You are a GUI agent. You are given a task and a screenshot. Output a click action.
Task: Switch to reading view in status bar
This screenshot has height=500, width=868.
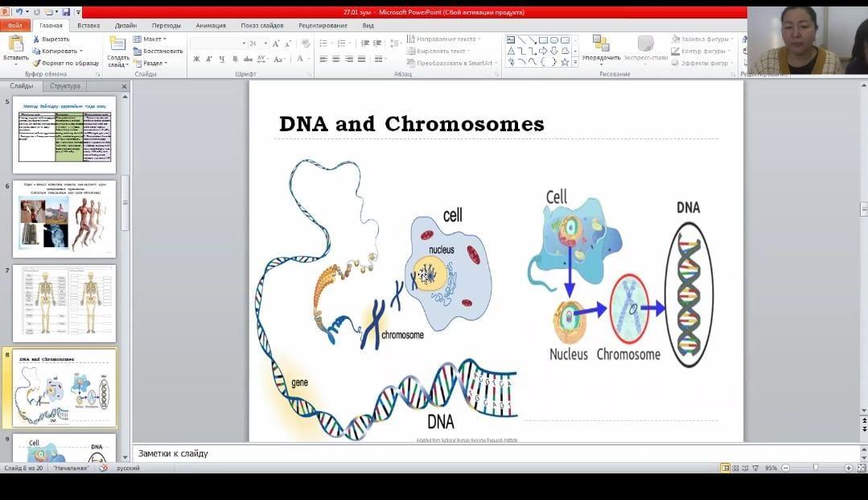[745, 469]
